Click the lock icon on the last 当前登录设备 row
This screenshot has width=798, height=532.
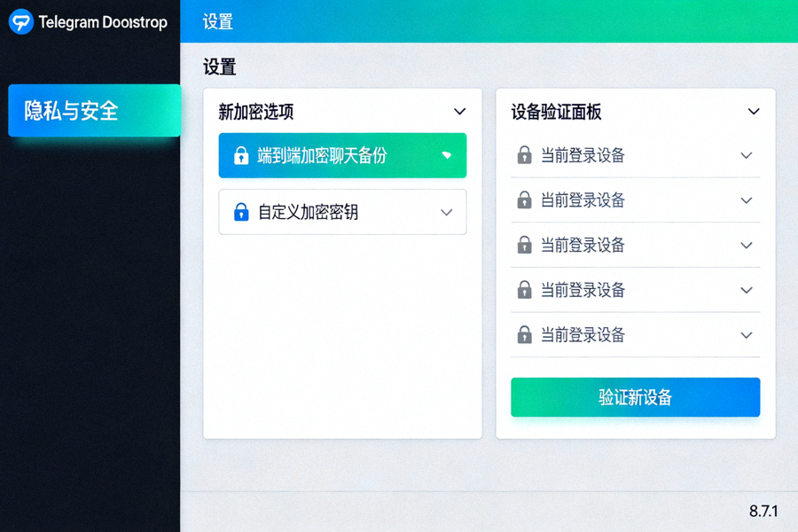[x=521, y=335]
